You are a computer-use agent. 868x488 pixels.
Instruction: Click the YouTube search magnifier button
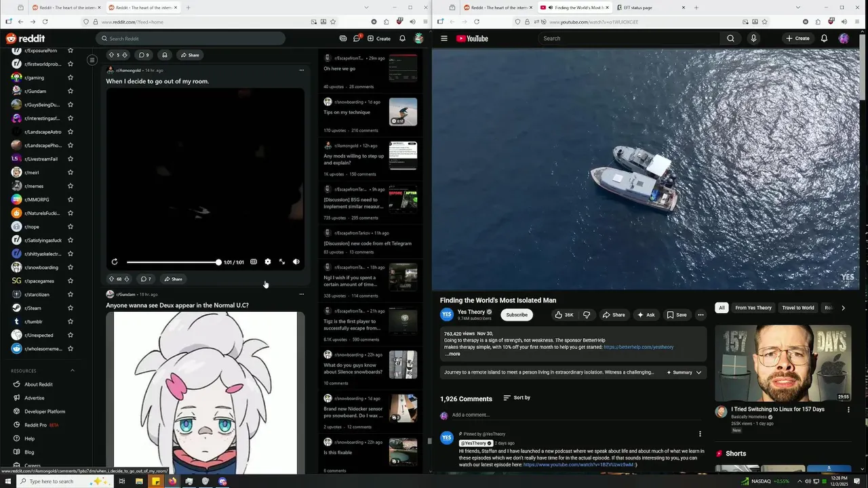730,39
